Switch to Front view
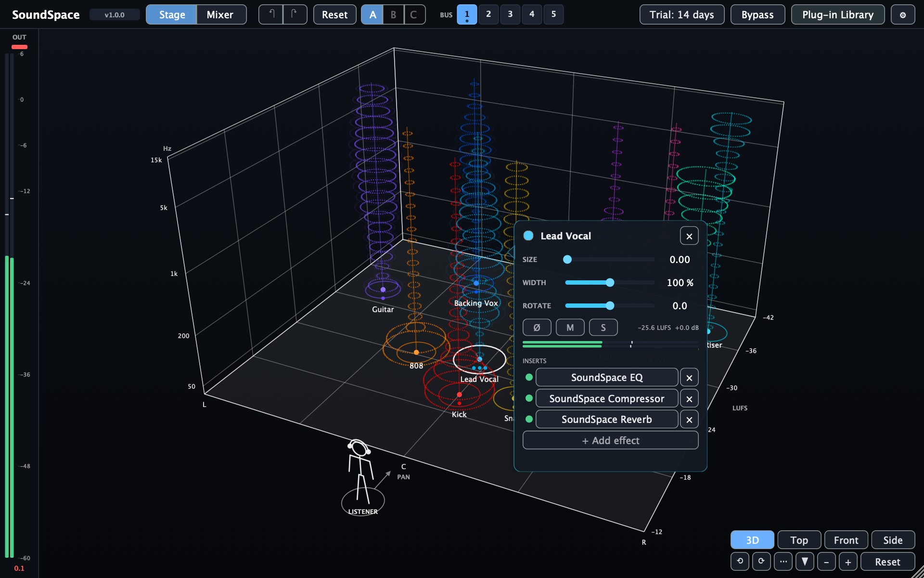924x578 pixels. coord(846,540)
